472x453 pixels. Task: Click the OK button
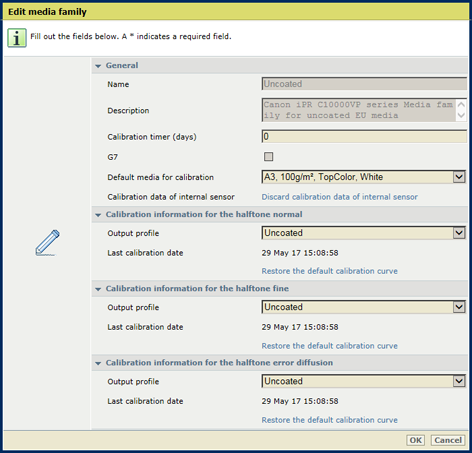point(415,440)
